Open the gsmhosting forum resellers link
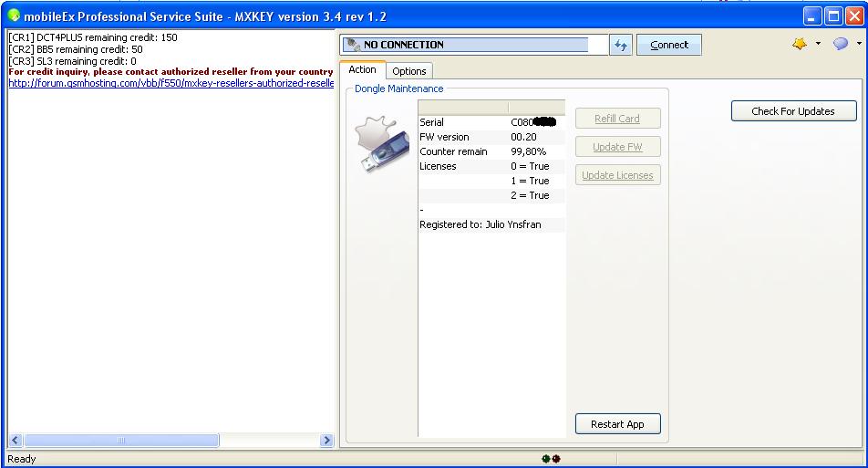This screenshot has width=868, height=468. click(x=171, y=83)
